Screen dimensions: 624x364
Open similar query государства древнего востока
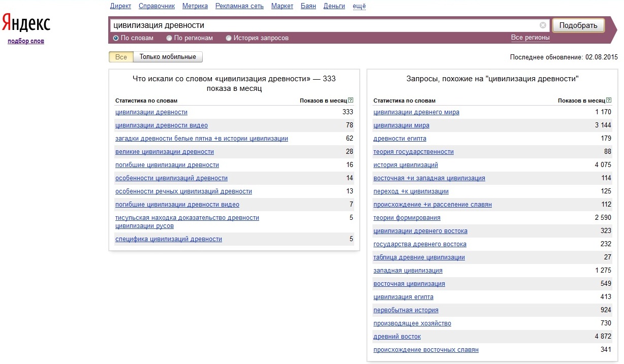[420, 244]
